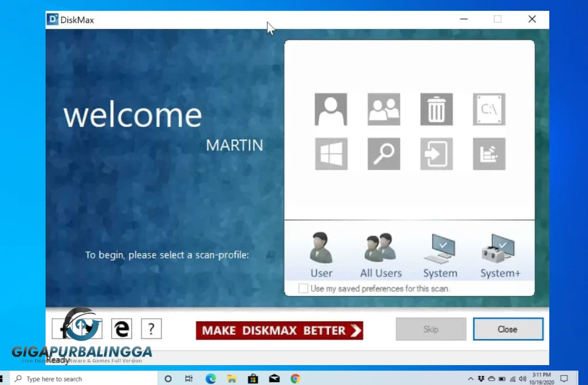The width and height of the screenshot is (588, 385).
Task: Click the MARTIN username text
Action: coord(235,146)
